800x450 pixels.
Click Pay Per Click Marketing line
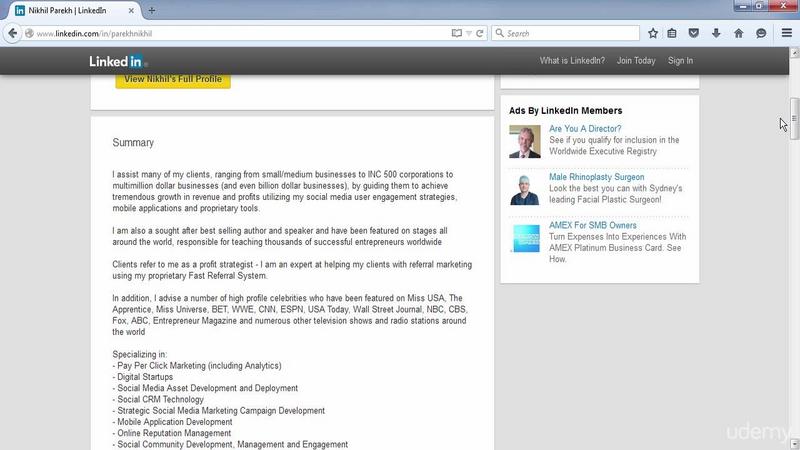pos(196,365)
